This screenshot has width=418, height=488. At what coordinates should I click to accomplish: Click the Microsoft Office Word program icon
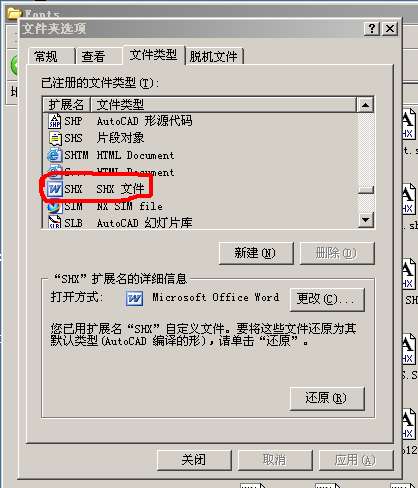point(134,298)
